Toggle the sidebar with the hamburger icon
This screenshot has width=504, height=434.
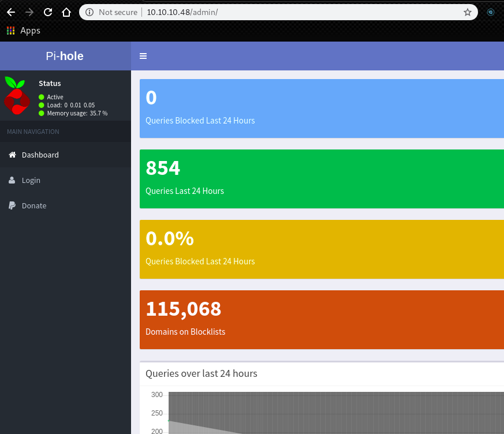(x=143, y=56)
